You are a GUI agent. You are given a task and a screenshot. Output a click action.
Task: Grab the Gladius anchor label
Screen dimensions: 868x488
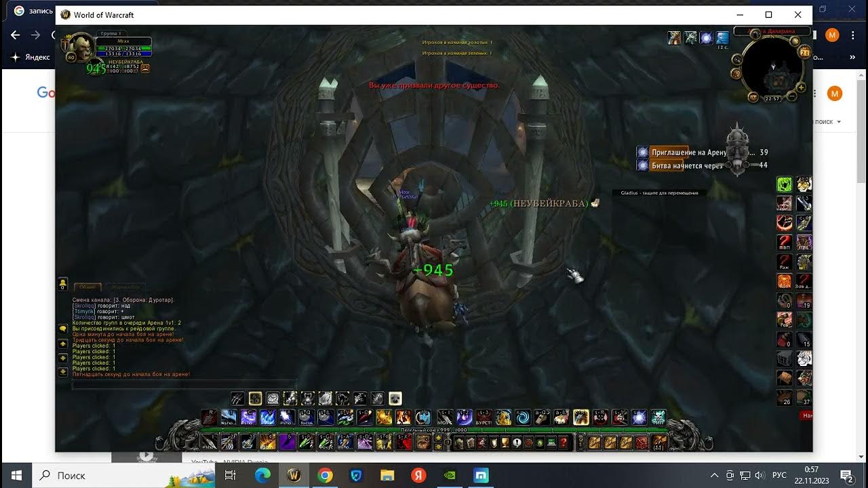click(x=660, y=193)
